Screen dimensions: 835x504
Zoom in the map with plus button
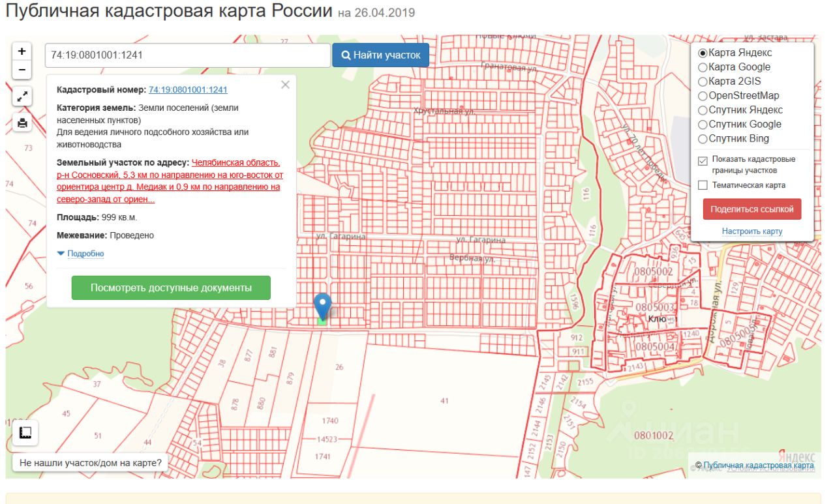(22, 51)
